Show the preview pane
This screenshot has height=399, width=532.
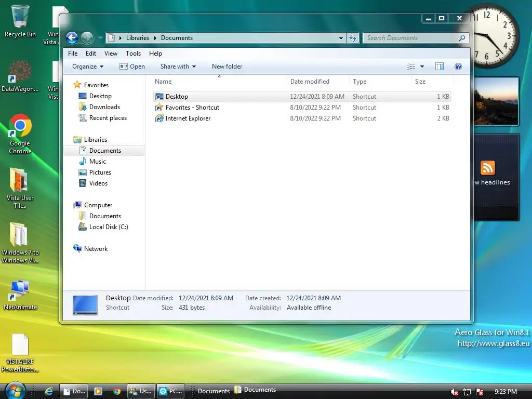point(440,66)
